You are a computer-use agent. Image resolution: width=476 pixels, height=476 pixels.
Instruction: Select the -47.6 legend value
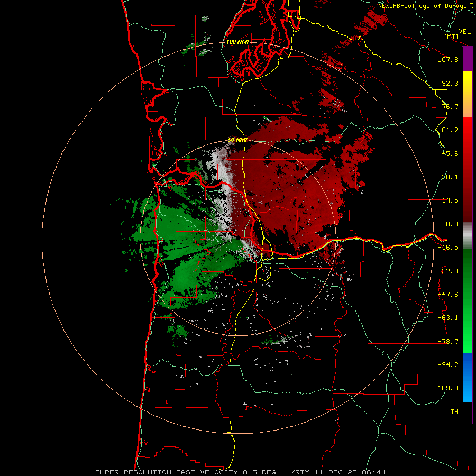click(x=448, y=295)
